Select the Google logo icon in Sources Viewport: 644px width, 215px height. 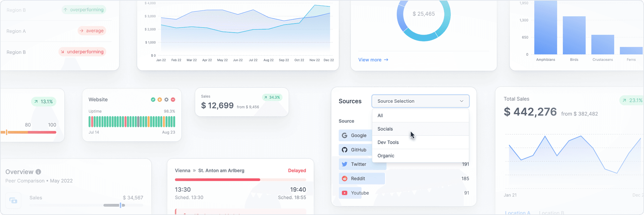[344, 135]
